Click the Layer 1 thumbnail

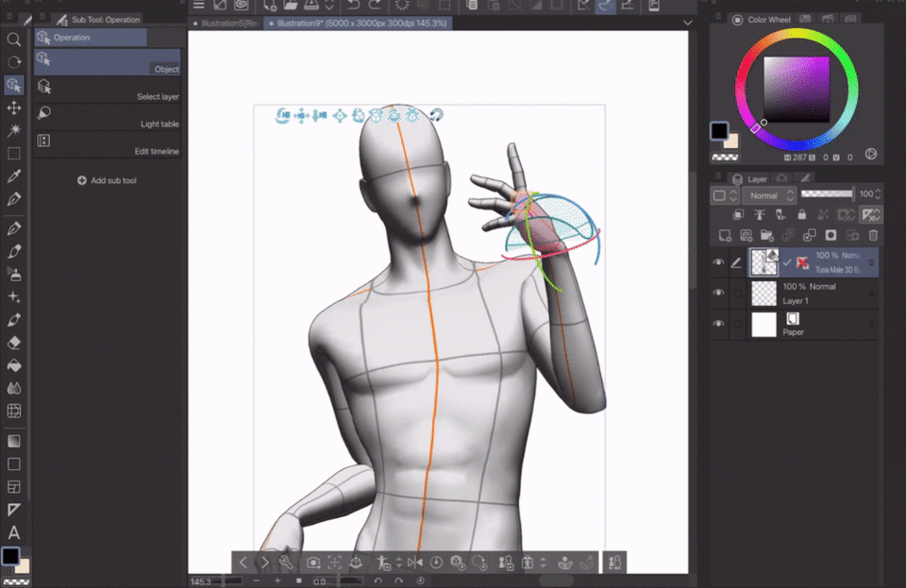point(763,294)
